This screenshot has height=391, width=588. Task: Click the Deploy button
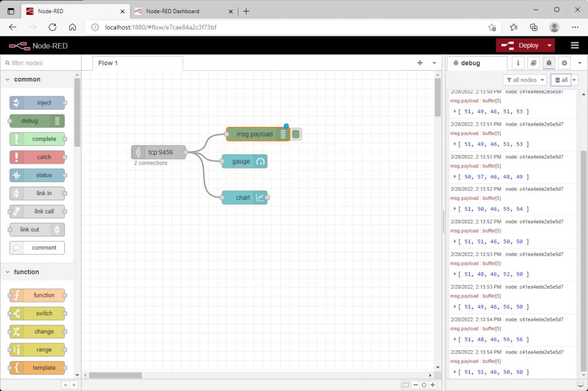tap(520, 45)
